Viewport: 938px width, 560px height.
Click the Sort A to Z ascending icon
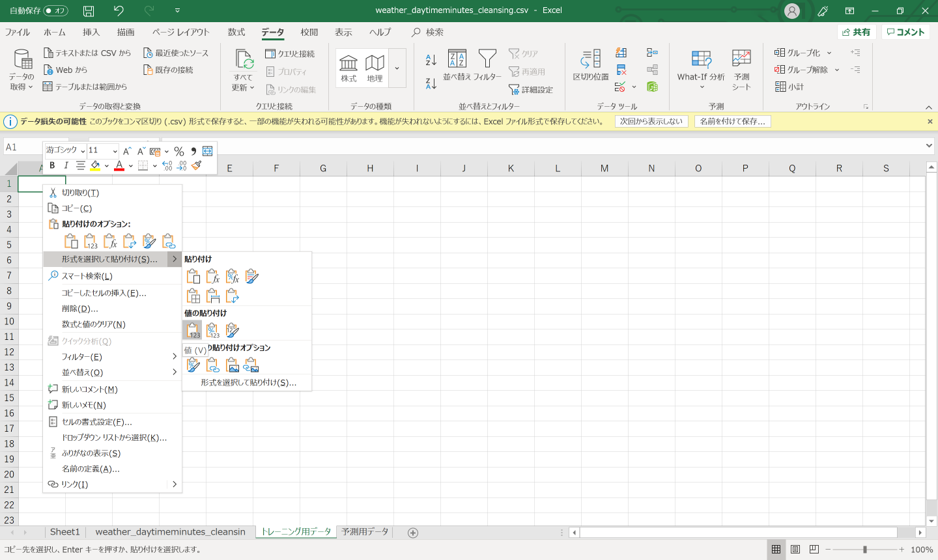[431, 60]
